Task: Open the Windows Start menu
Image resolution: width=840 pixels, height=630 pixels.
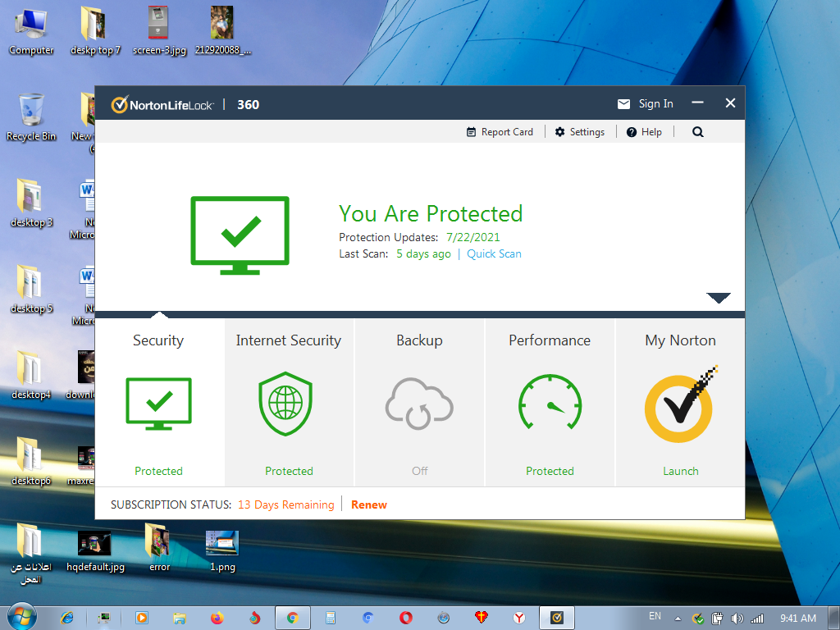Action: [x=21, y=617]
